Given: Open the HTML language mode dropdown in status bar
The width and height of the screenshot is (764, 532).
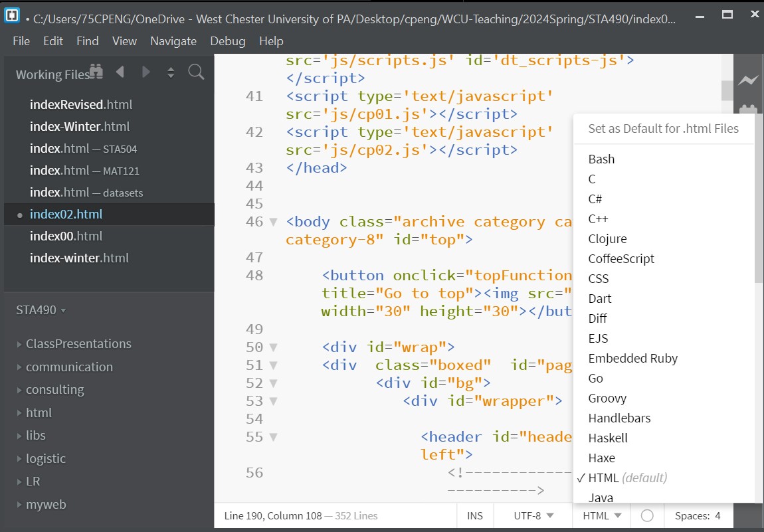Looking at the screenshot, I should 602,515.
